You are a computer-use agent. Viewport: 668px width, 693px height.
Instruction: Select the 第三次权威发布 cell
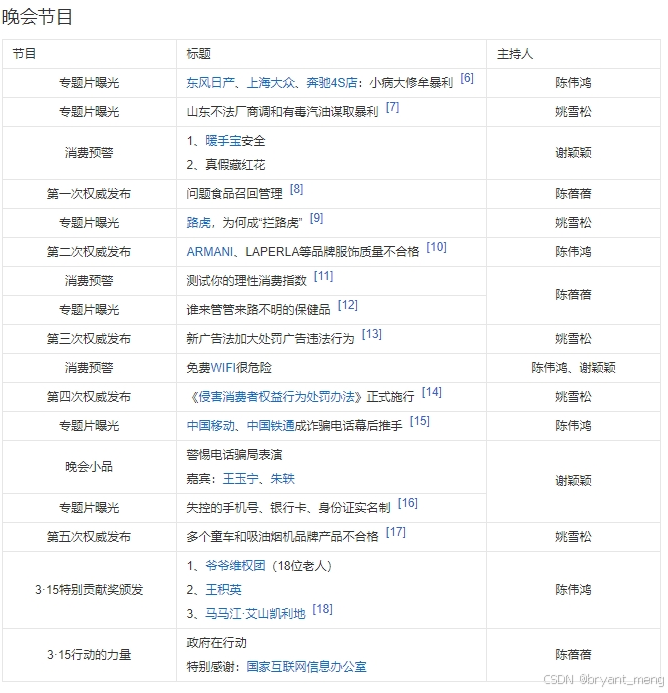point(89,339)
